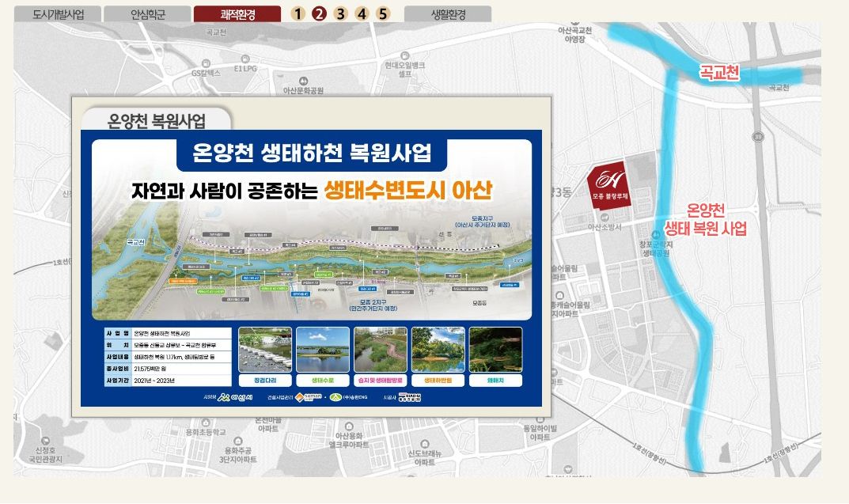Select the active numbered circle 2

[x=319, y=13]
